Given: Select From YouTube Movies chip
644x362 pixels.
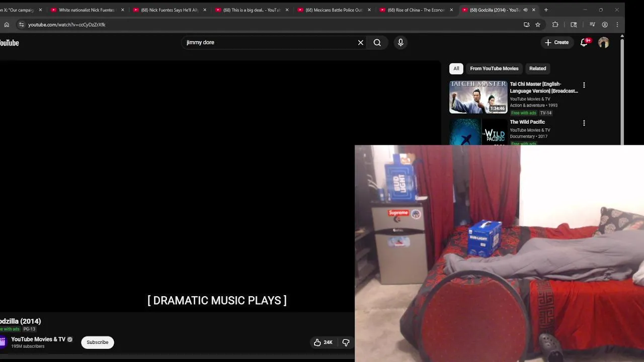Looking at the screenshot, I should point(494,68).
